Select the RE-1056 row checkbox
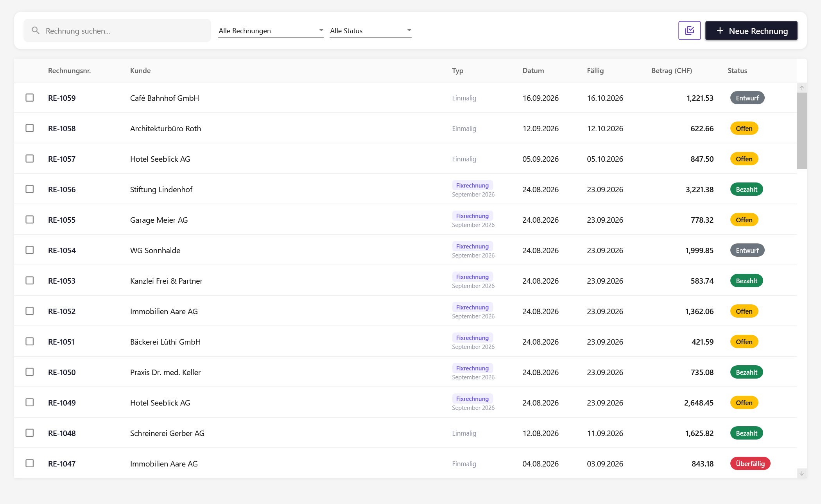821x504 pixels. [30, 189]
